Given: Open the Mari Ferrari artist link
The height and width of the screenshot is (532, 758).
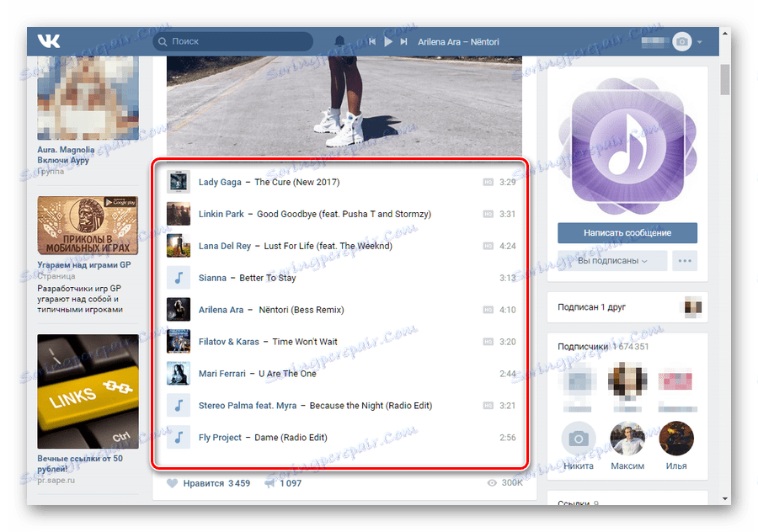Looking at the screenshot, I should tap(222, 374).
